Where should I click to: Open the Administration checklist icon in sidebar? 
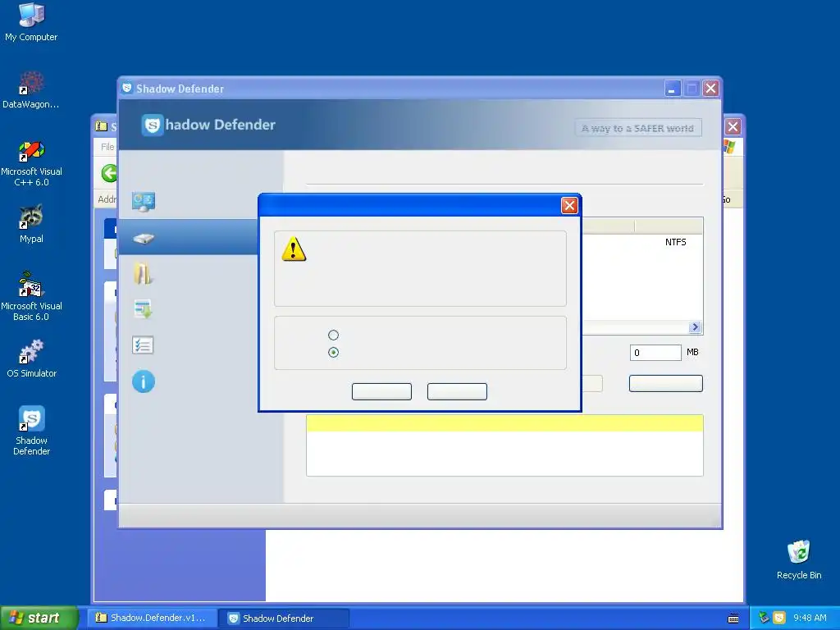[143, 345]
